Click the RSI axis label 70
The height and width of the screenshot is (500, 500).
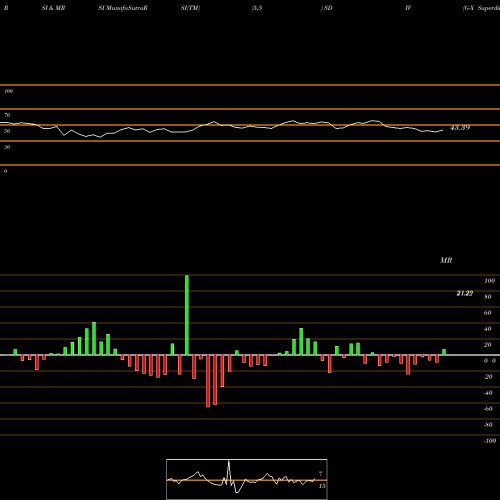7,115
